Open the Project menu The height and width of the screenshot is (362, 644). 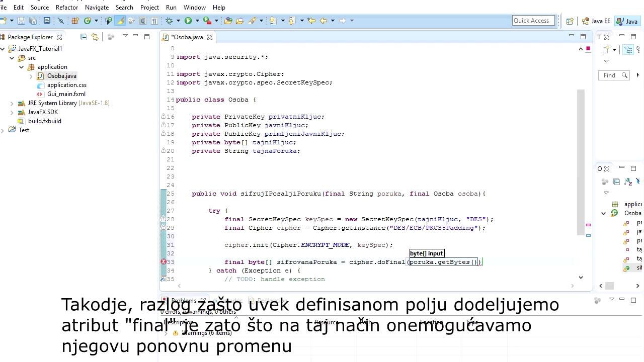coord(149,8)
